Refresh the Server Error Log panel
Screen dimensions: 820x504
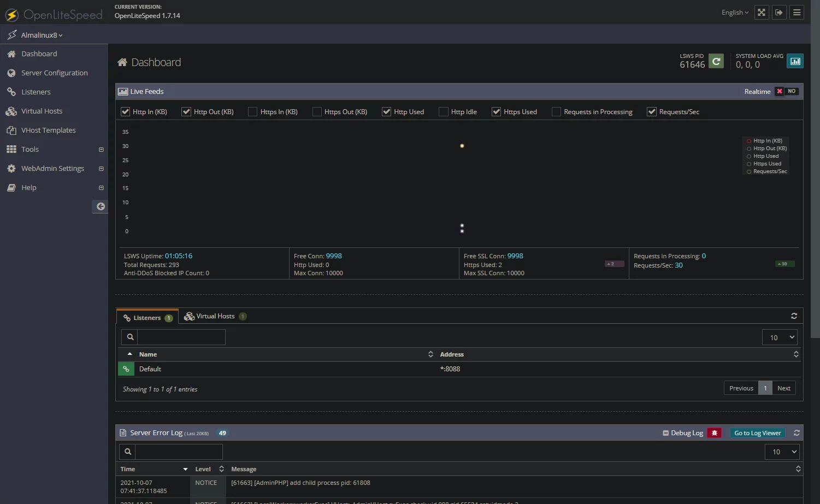pyautogui.click(x=797, y=433)
